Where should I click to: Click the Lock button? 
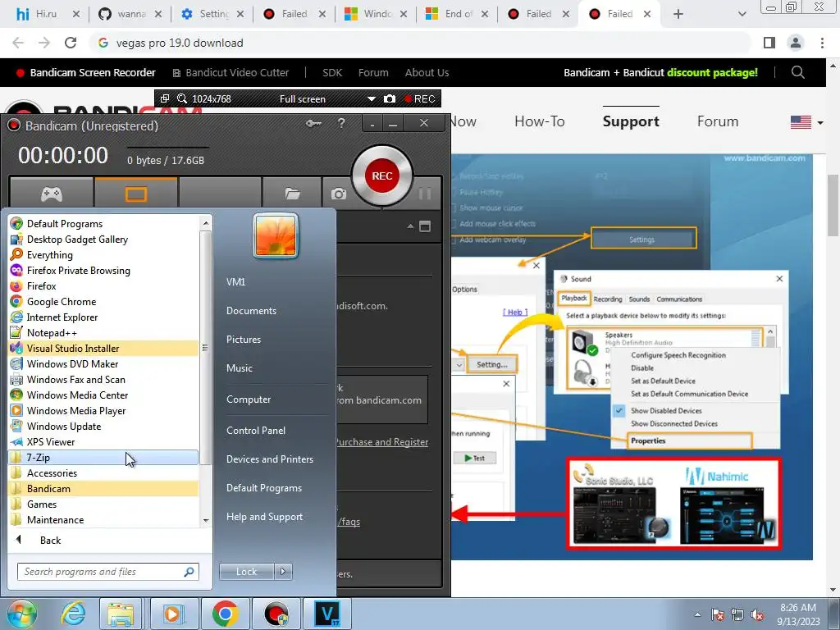click(x=246, y=572)
